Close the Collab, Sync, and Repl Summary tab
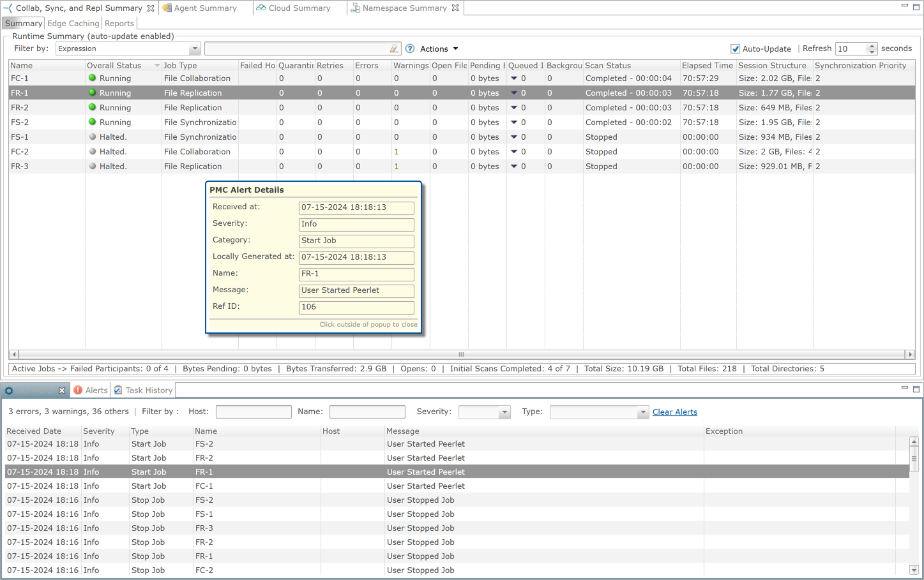This screenshot has width=924, height=580. coord(151,8)
